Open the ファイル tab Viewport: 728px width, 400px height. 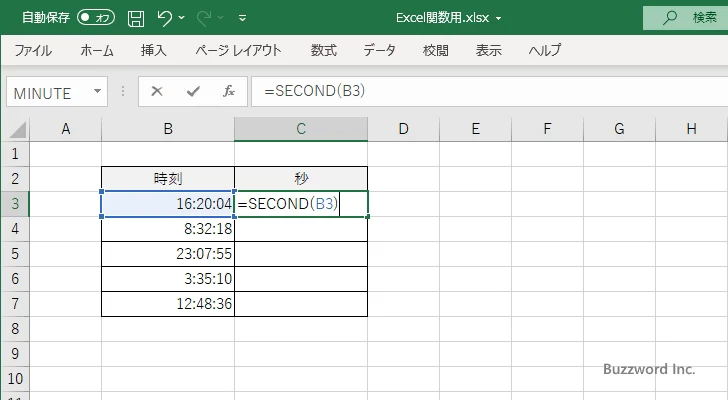[x=33, y=50]
